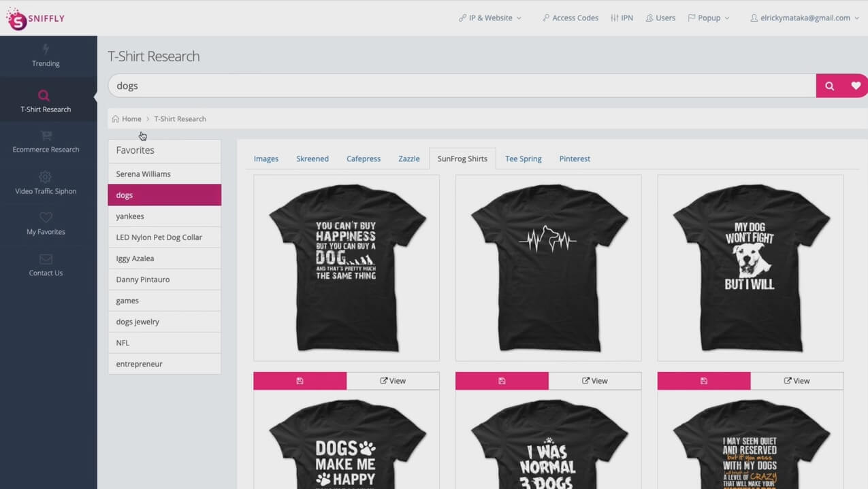Save 'My Dog Won't Fight' shirt
This screenshot has width=868, height=489.
tap(704, 381)
